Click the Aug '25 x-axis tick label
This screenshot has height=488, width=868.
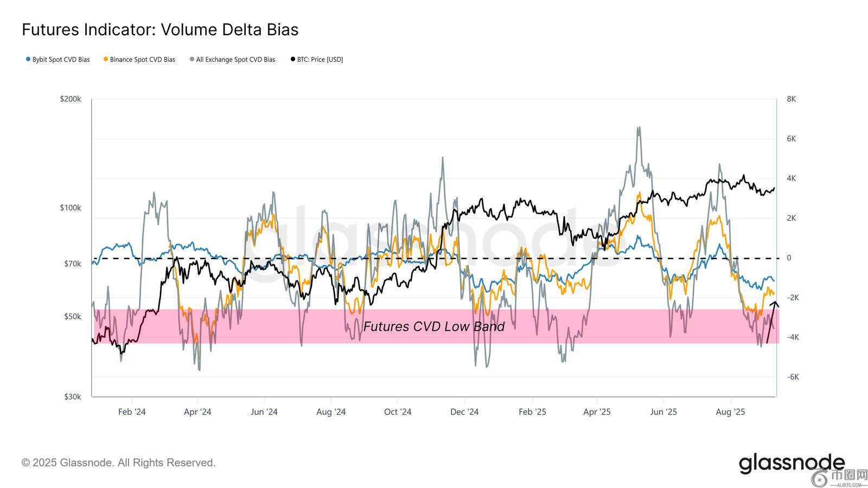(x=730, y=412)
